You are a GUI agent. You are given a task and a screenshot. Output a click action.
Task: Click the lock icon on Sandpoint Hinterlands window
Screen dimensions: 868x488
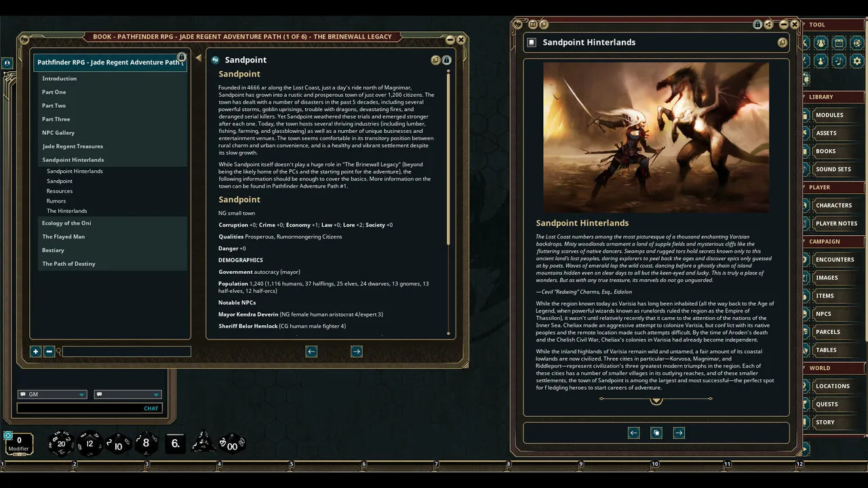coord(757,24)
